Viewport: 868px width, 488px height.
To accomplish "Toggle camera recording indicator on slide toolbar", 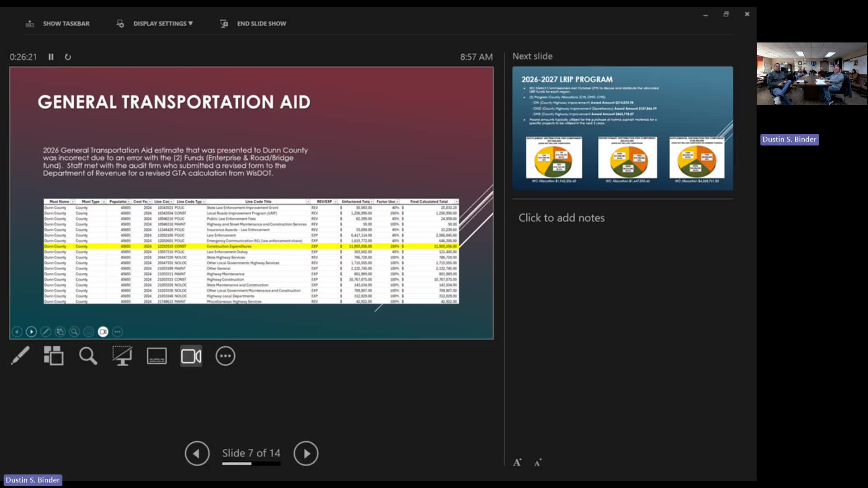I will point(103,331).
